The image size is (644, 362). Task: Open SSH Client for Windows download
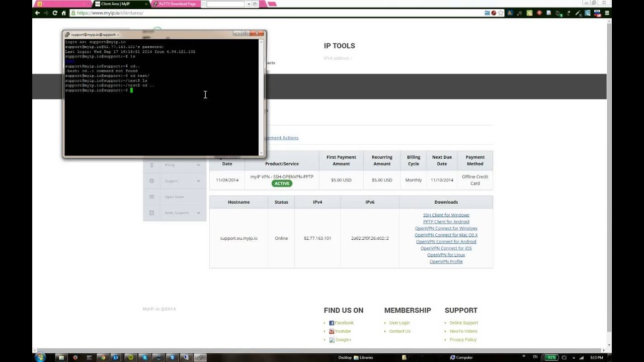coord(446,215)
